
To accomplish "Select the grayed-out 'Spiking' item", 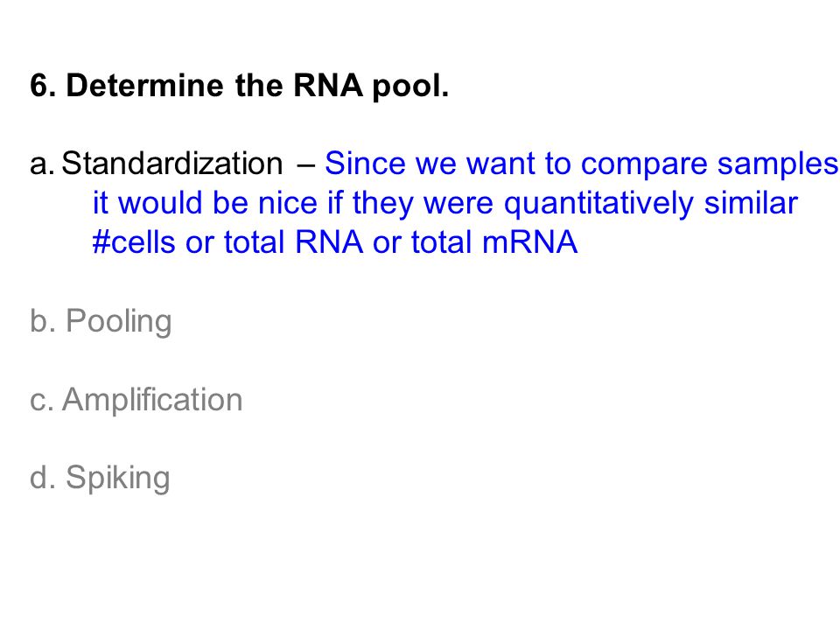I will point(118,478).
